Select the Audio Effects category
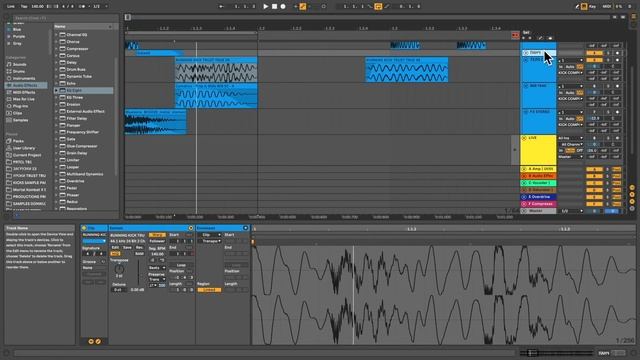The image size is (640, 360). click(25, 85)
